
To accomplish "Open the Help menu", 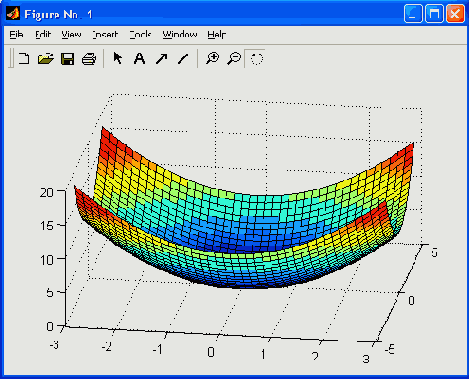I will [217, 34].
